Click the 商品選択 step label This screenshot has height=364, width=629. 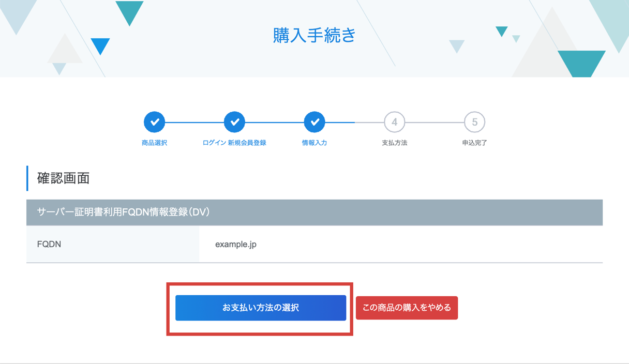[x=154, y=143]
